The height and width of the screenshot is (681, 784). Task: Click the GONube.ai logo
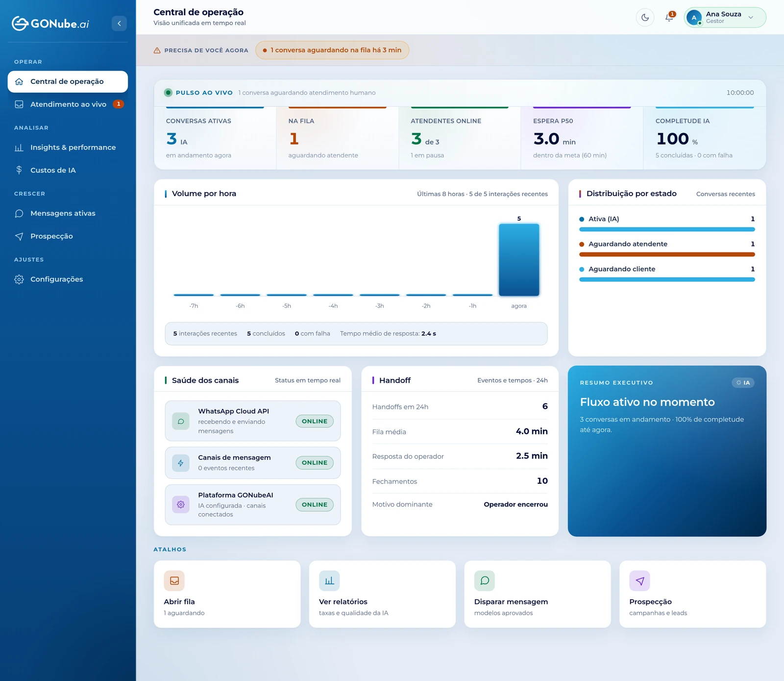click(50, 24)
